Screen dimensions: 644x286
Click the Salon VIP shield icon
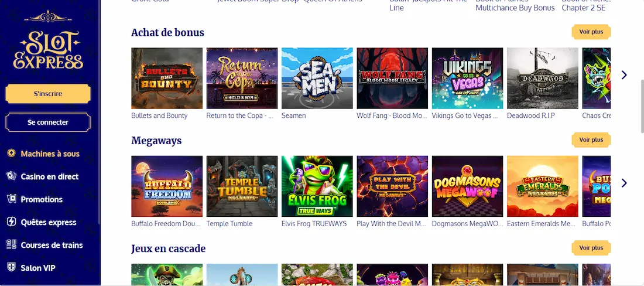[11, 268]
